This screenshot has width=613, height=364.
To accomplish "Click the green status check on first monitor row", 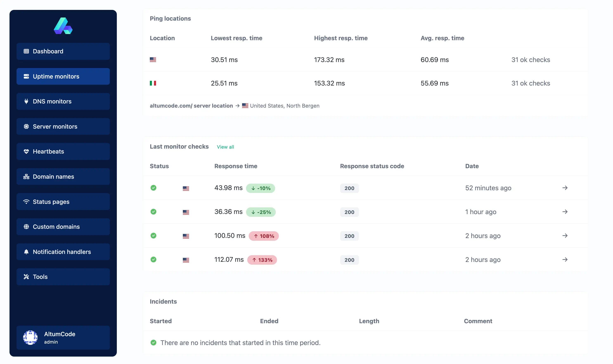I will (154, 188).
